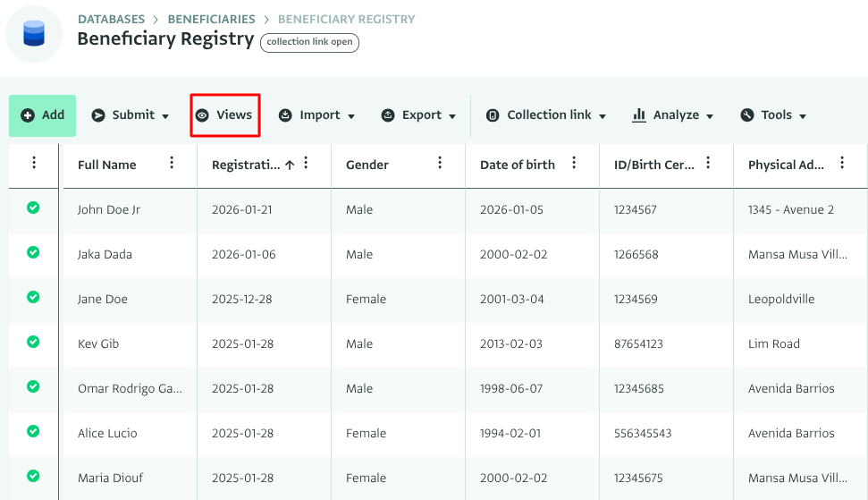
Task: Expand the Export dropdown menu
Action: point(418,115)
